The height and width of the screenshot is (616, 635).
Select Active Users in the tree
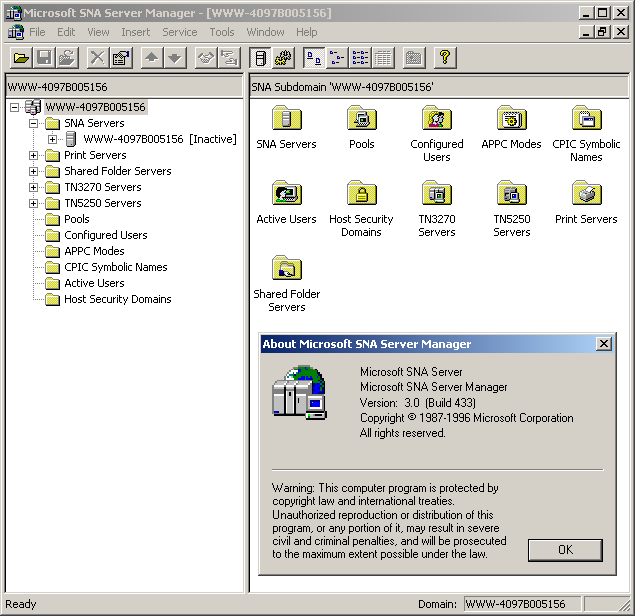coord(94,283)
